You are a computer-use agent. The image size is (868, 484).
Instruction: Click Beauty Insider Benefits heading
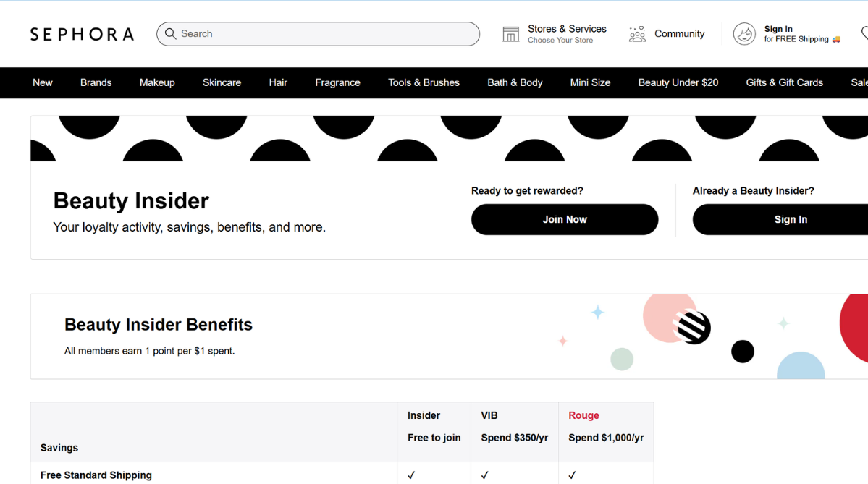coord(159,325)
